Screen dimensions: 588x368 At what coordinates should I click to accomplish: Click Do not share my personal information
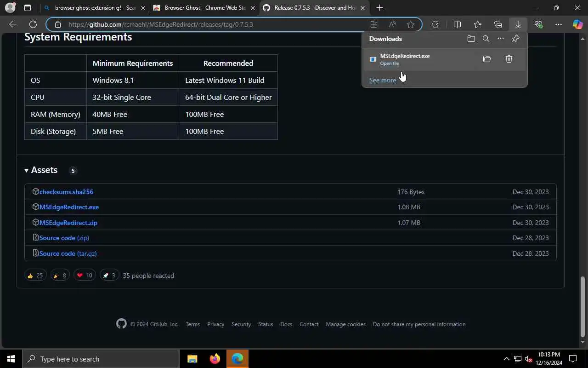tap(419, 324)
